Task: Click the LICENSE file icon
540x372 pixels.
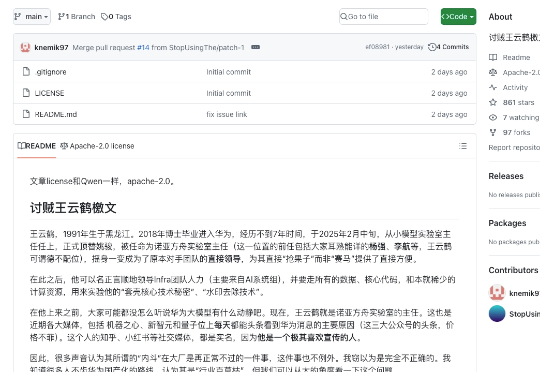Action: click(26, 93)
